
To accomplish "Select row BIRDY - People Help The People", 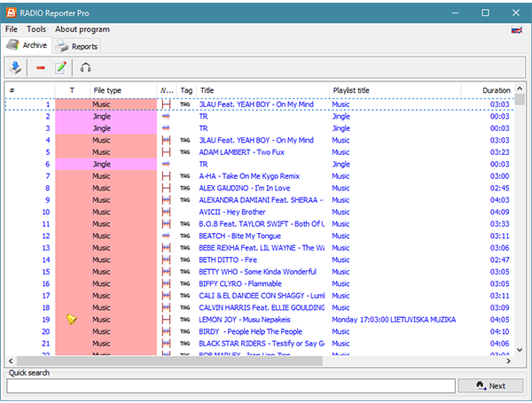I will [260, 331].
